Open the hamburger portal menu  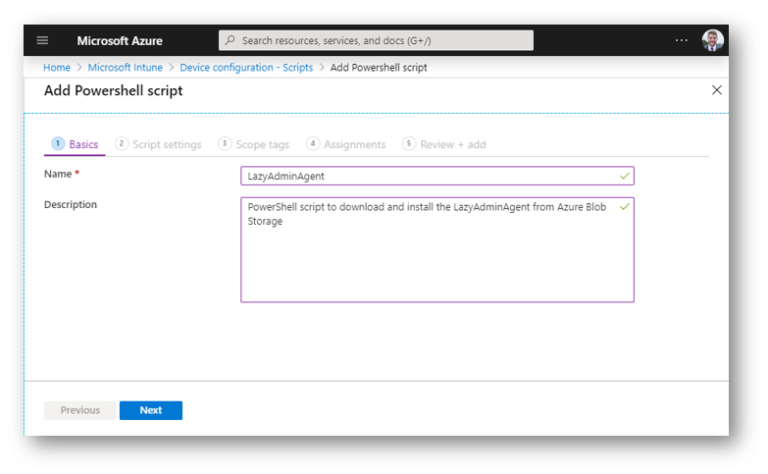[43, 40]
